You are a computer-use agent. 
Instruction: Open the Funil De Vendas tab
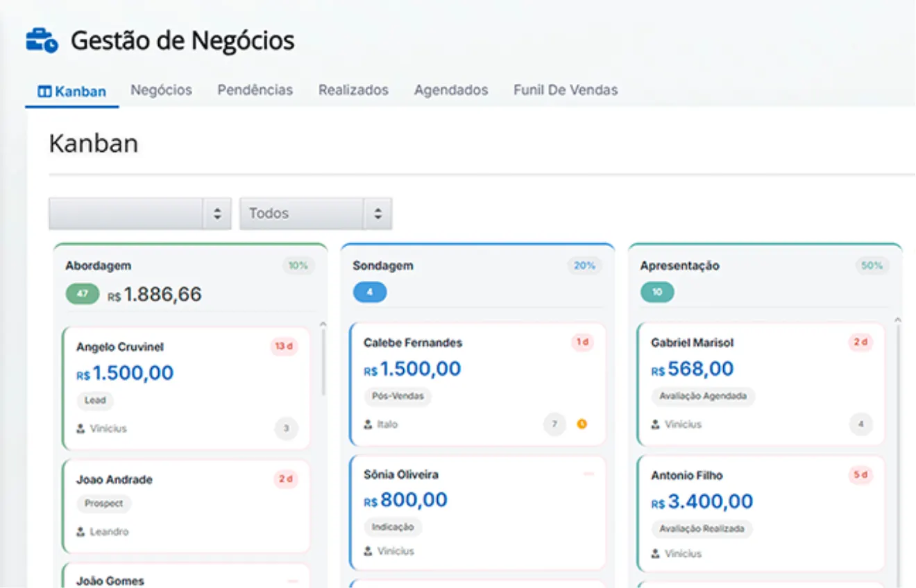coord(566,90)
